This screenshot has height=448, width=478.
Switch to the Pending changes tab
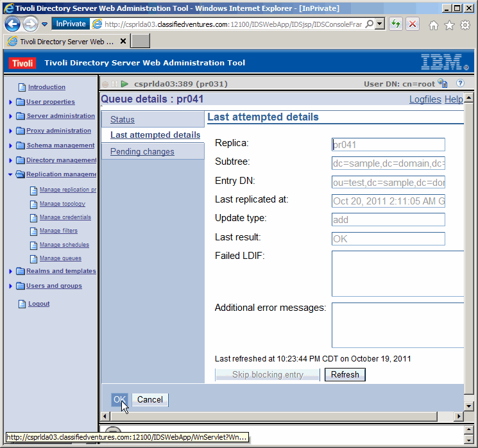click(x=142, y=152)
